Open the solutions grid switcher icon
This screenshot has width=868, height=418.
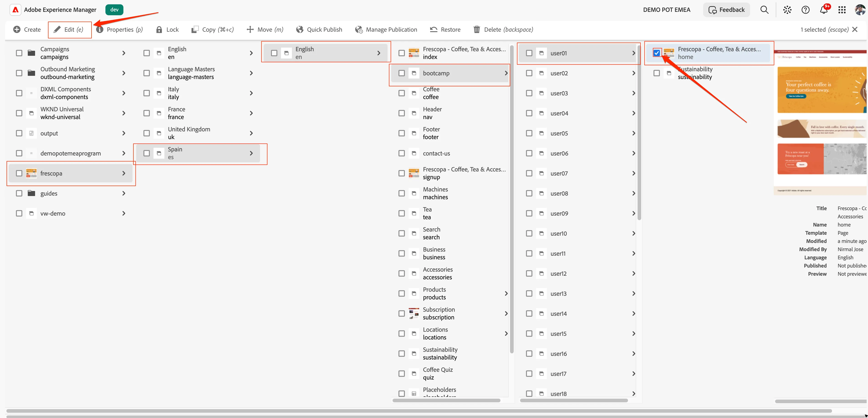click(842, 10)
